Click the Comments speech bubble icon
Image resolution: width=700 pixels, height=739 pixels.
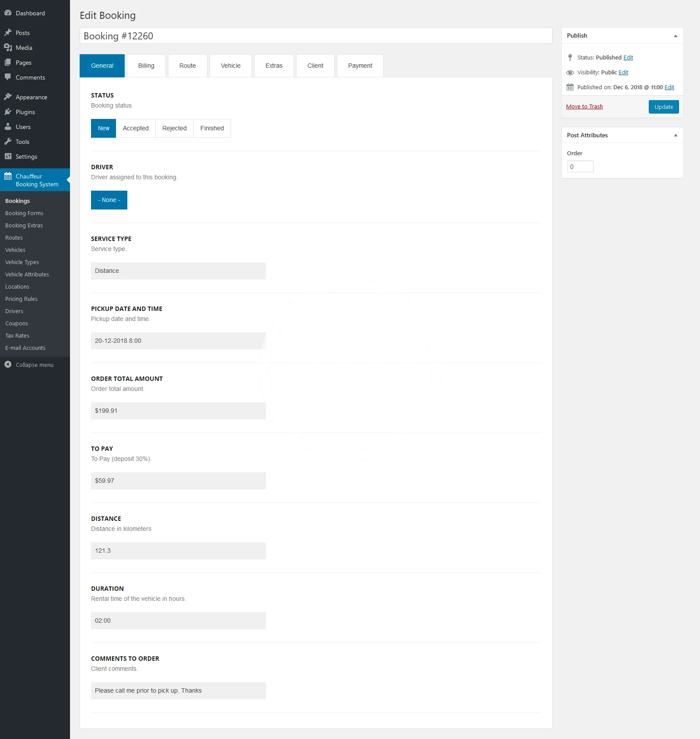point(8,77)
